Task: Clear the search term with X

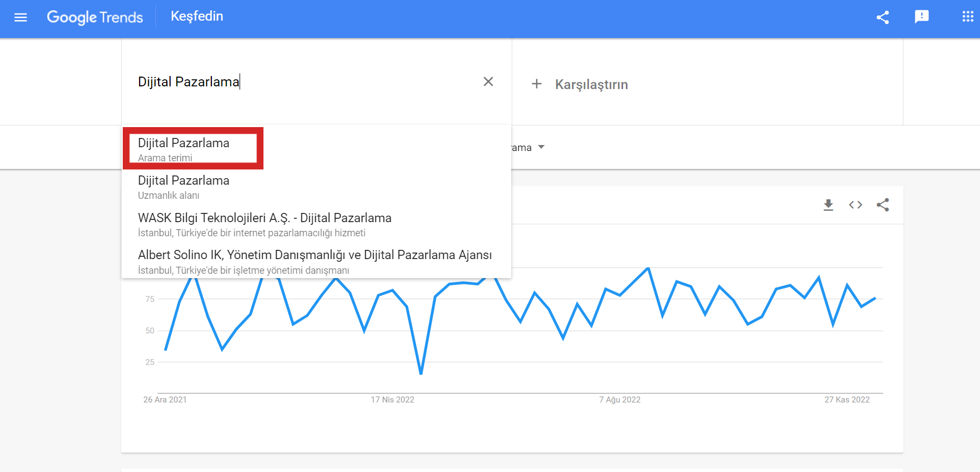Action: coord(488,81)
